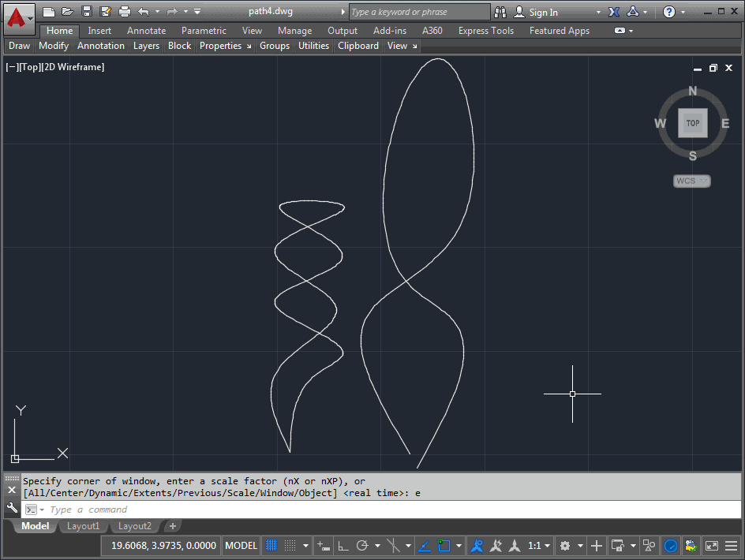Image resolution: width=745 pixels, height=560 pixels.
Task: Click in the command line input field
Action: click(118, 508)
